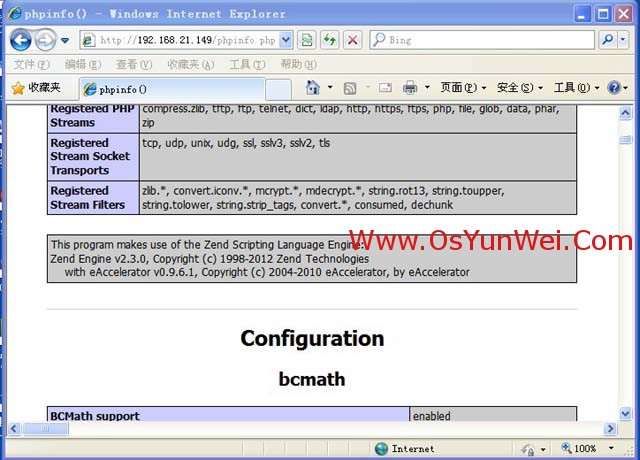Click inside the Bing search box
Image resolution: width=640 pixels, height=460 pixels.
[482, 40]
